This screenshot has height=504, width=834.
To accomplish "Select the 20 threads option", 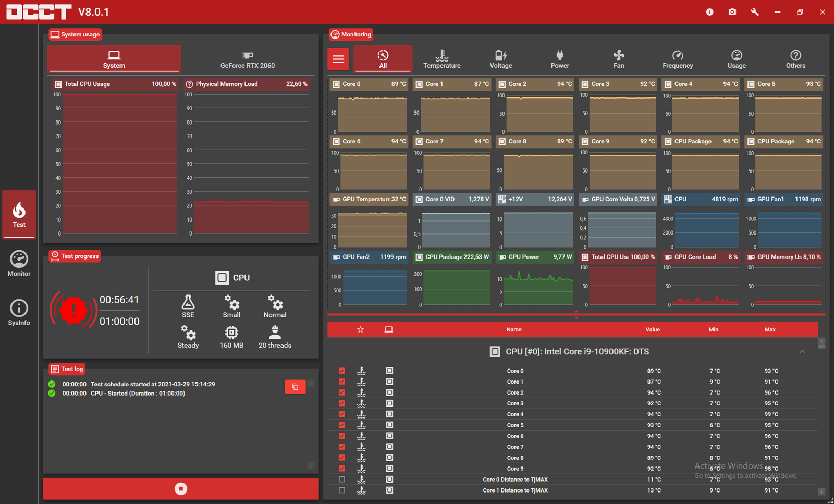I will [275, 337].
